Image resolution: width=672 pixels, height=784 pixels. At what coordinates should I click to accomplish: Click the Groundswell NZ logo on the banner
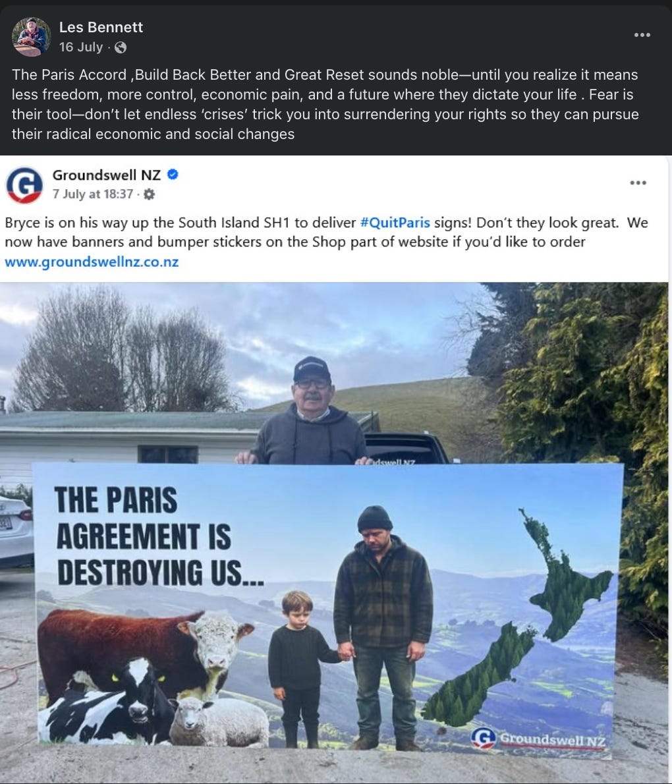[538, 739]
